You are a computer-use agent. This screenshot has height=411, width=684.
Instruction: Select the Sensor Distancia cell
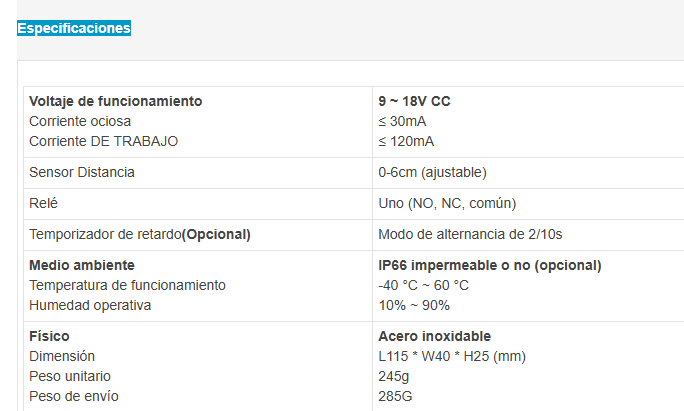pyautogui.click(x=198, y=173)
